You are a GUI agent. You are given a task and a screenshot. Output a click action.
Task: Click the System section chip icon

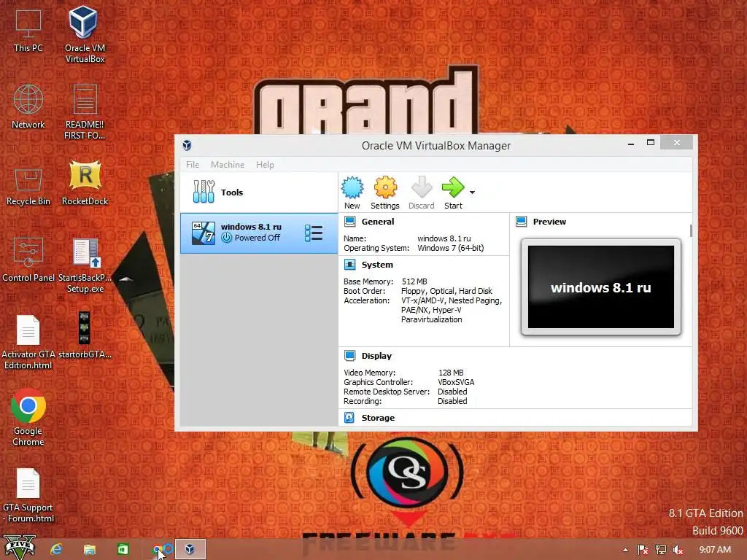(349, 265)
